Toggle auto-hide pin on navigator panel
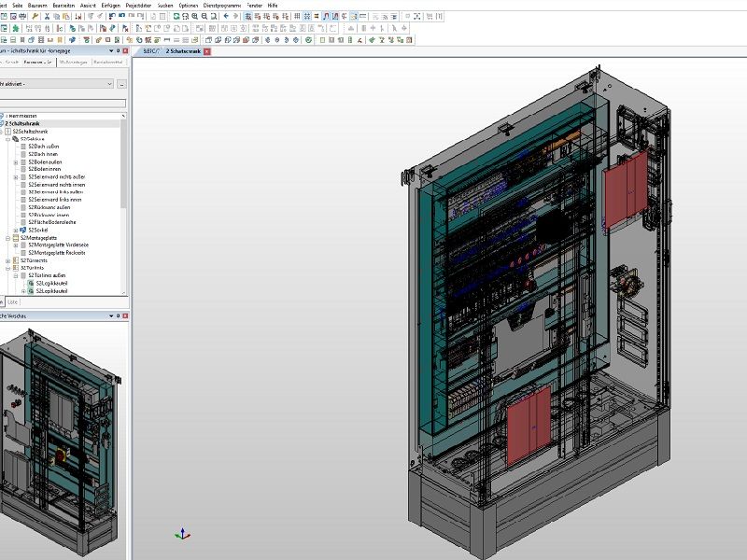 119,51
